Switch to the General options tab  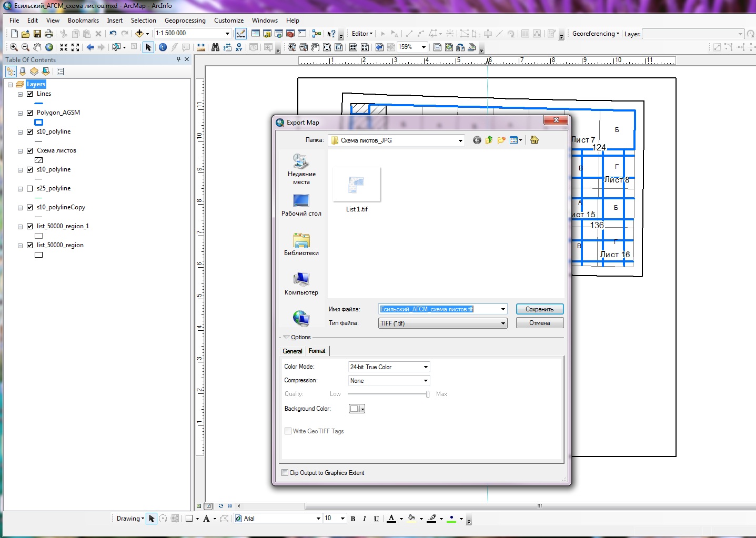point(293,351)
